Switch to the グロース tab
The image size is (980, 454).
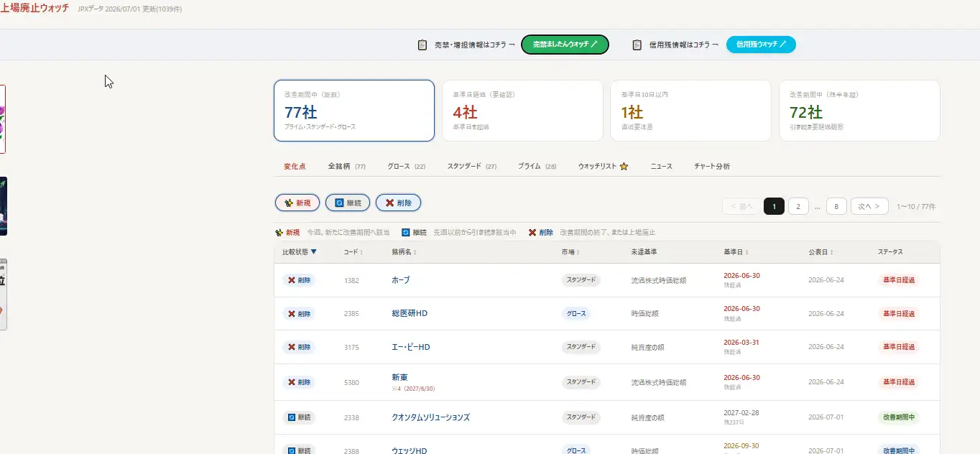click(x=406, y=167)
